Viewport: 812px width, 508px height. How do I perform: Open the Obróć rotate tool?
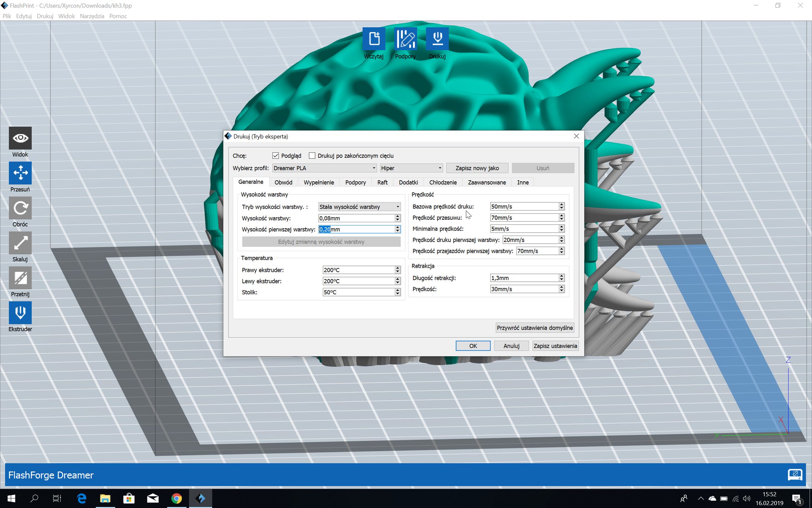point(20,208)
